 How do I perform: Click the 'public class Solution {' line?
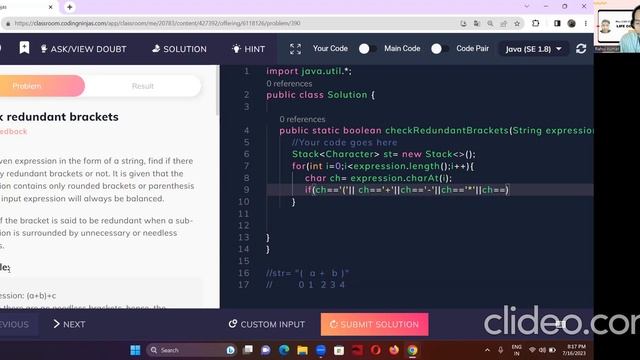(320, 95)
